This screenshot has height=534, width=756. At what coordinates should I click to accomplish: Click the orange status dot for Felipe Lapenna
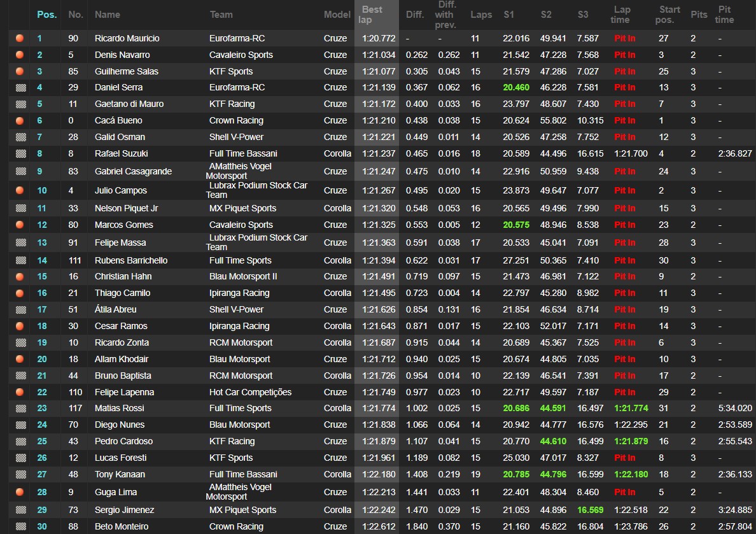coord(20,392)
